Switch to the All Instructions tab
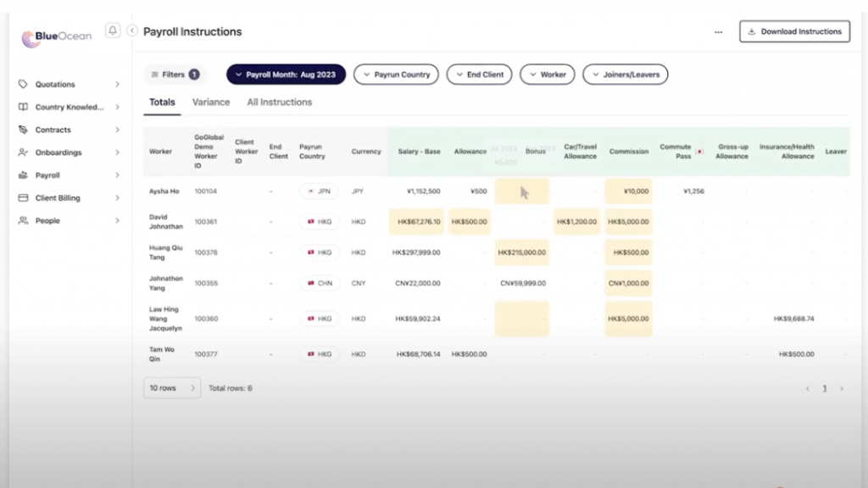This screenshot has height=488, width=868. click(x=280, y=103)
